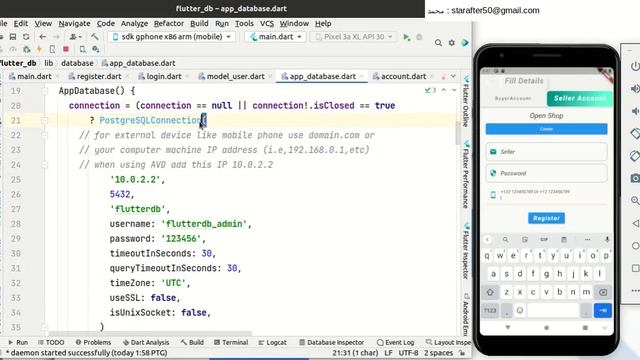Image resolution: width=640 pixels, height=360 pixels.
Task: Toggle the code fold marker at line 21
Action: (44, 120)
